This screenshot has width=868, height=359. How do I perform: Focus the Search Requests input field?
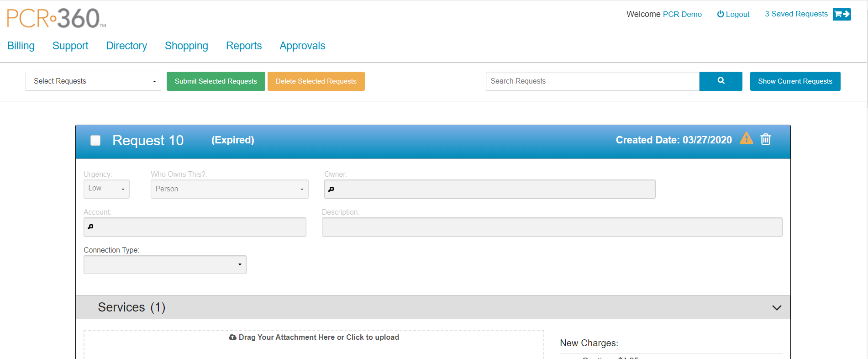[x=592, y=81]
